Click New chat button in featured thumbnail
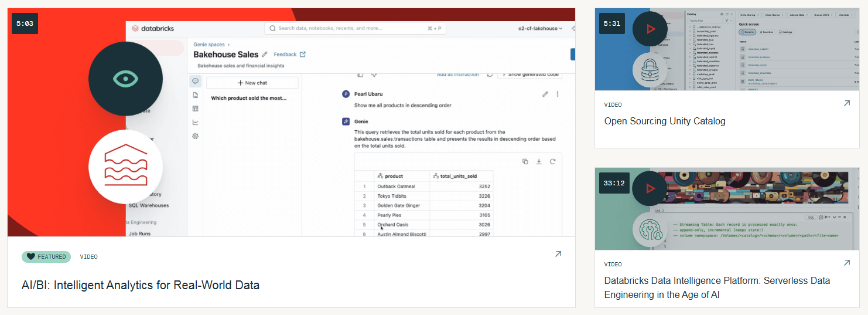 [252, 83]
